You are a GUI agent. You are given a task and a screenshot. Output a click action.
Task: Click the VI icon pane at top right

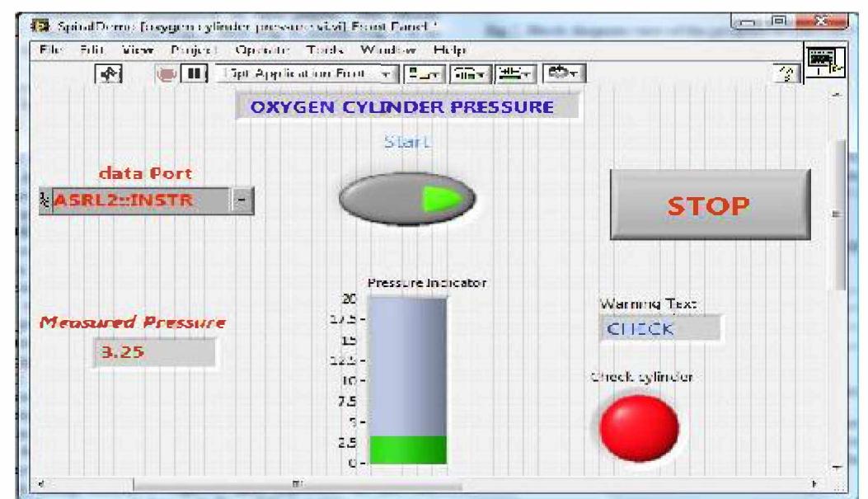click(825, 62)
